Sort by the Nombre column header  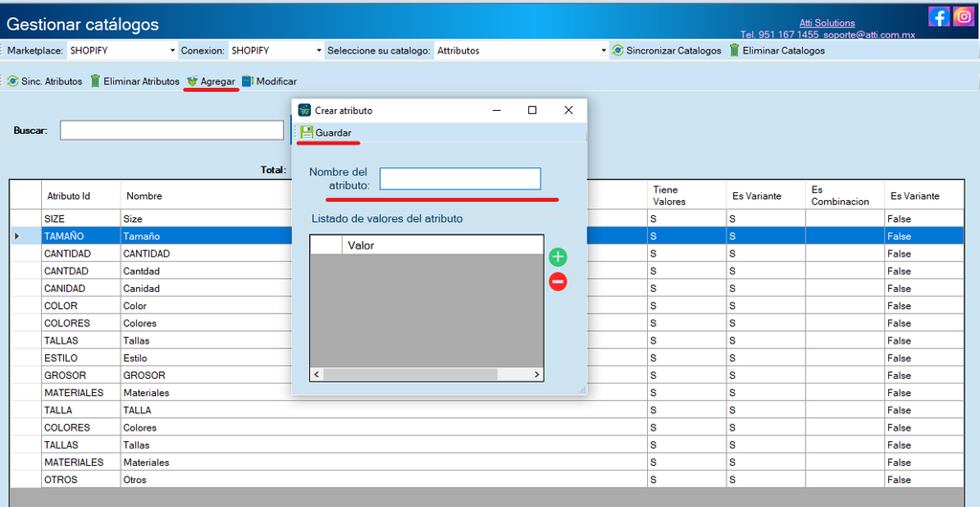[144, 195]
